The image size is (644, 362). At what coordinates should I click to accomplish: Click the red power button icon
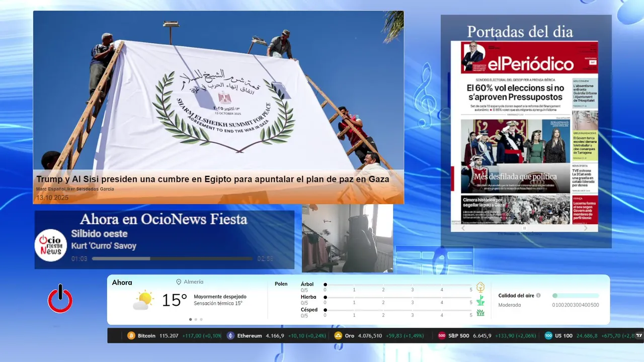pos(60,299)
